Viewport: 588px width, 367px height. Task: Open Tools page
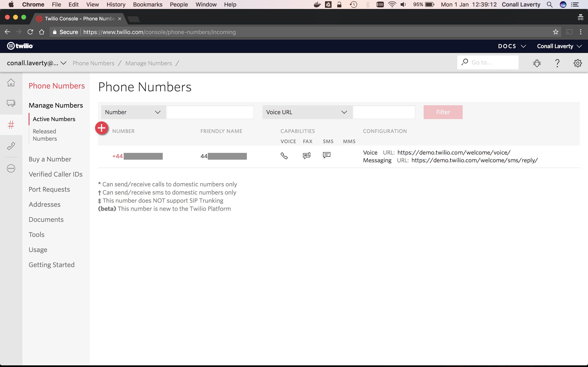coord(36,234)
